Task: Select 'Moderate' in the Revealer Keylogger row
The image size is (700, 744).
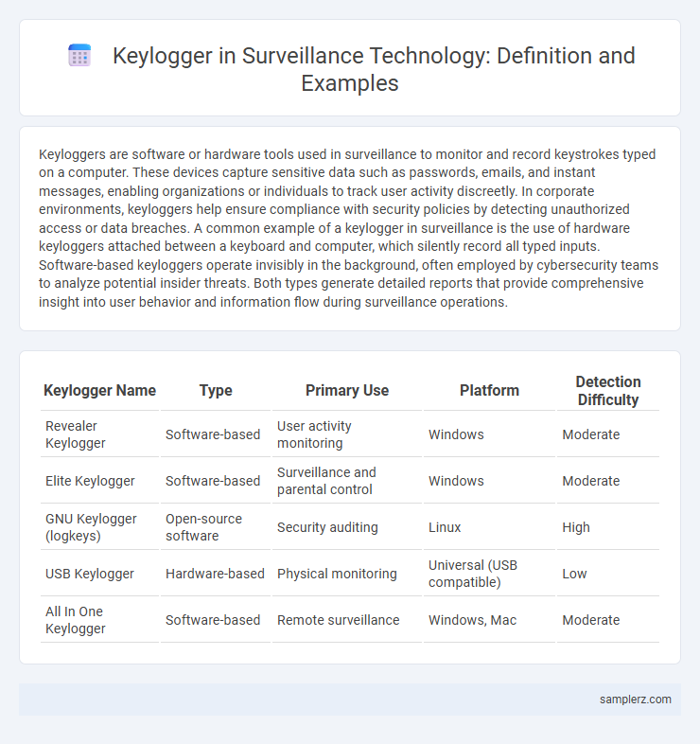Action: click(608, 434)
